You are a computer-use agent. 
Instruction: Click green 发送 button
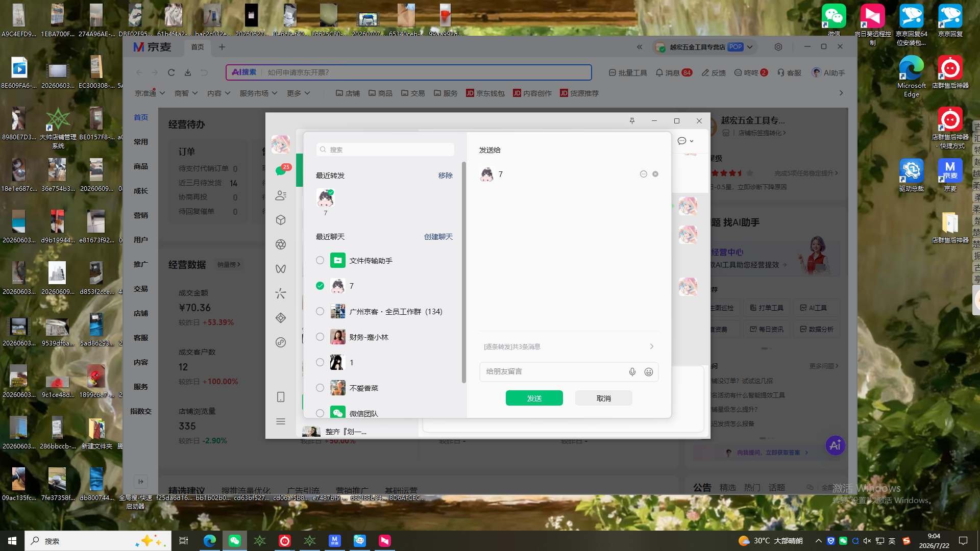(x=534, y=398)
